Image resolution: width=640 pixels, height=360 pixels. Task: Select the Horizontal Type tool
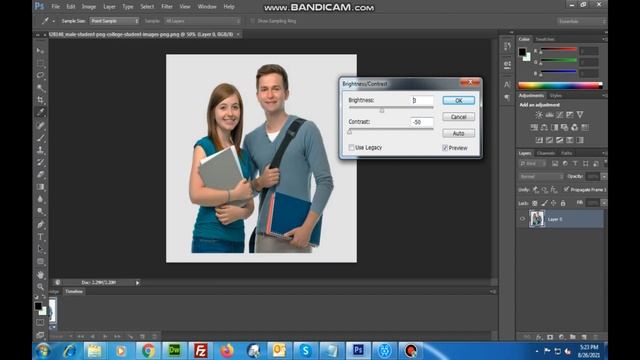pos(40,237)
